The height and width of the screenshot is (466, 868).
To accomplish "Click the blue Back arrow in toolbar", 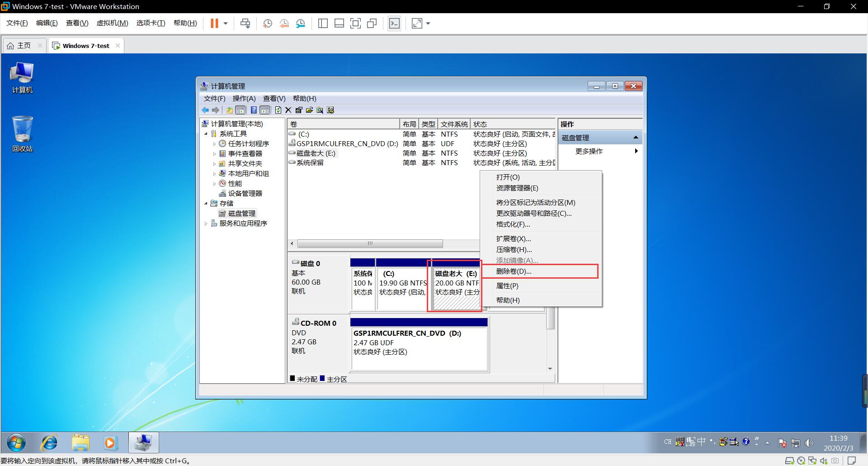I will pos(205,110).
